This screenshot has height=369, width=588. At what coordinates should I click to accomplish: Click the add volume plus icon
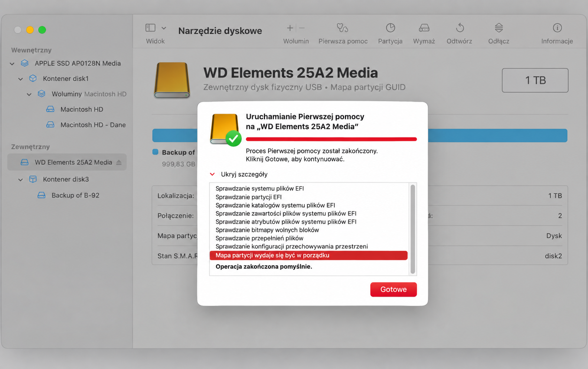coord(290,28)
